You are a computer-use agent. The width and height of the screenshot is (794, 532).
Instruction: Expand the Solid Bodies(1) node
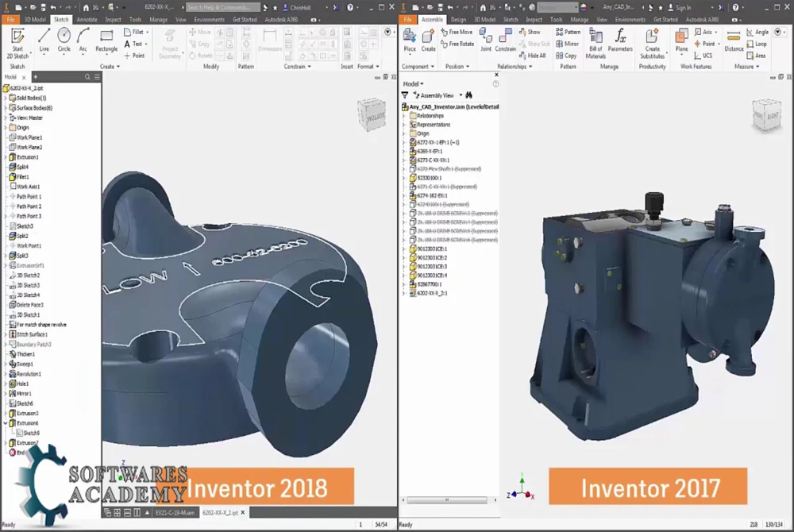click(x=6, y=98)
